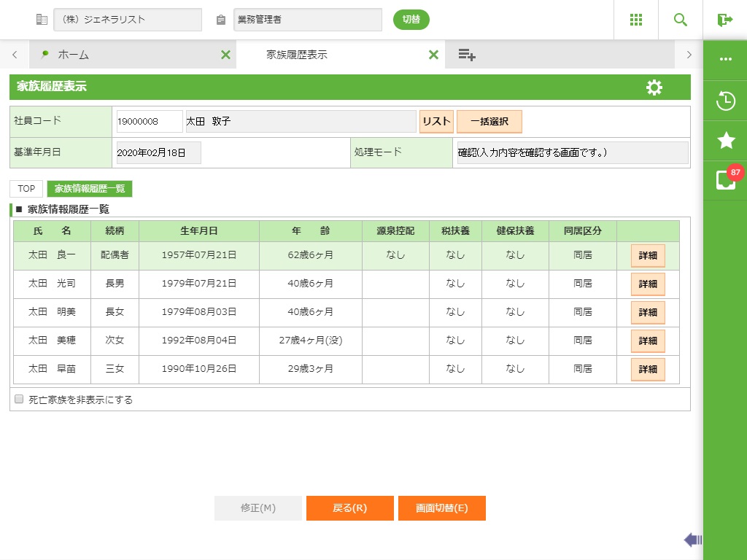The height and width of the screenshot is (560, 747).
Task: Open inbox with 87 notifications
Action: (x=725, y=180)
